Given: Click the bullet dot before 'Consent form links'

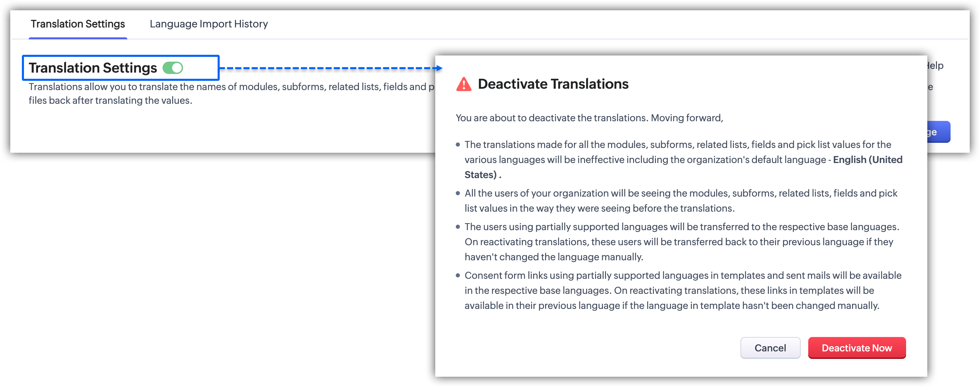Looking at the screenshot, I should click(457, 275).
